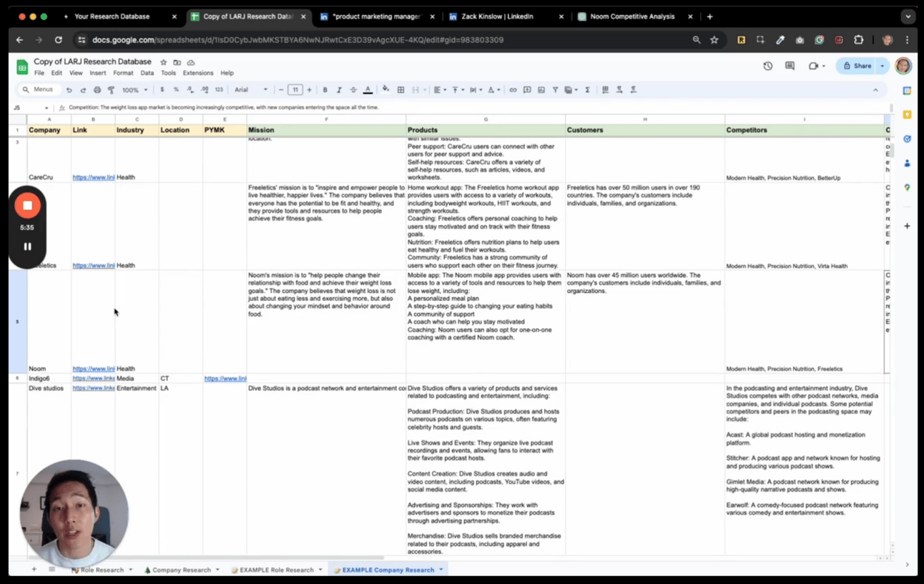Click the functions sigma icon
924x584 pixels.
click(x=587, y=90)
